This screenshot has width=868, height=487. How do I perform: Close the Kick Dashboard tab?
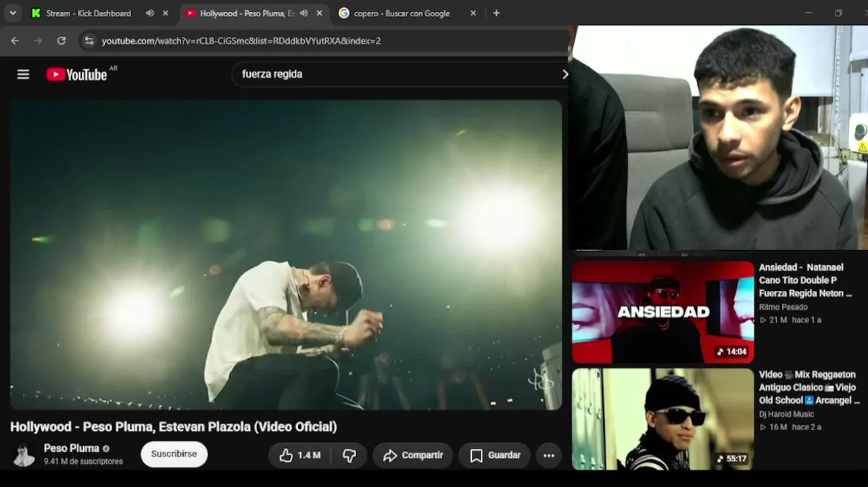point(166,14)
